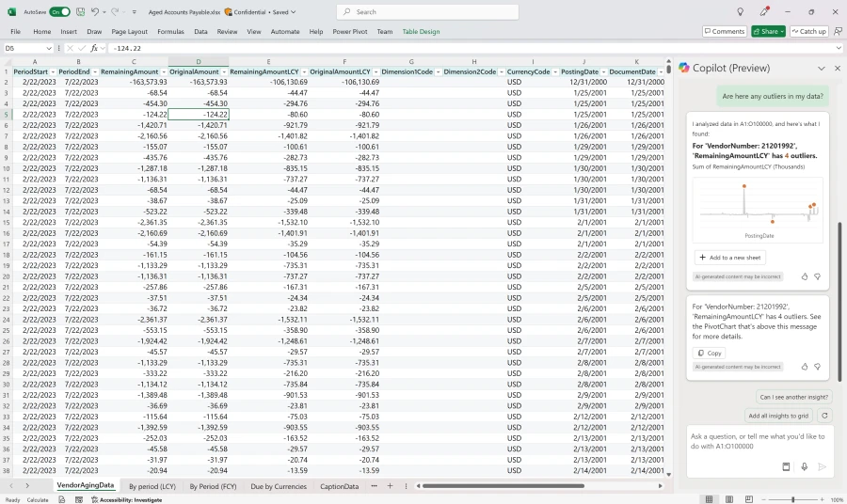Click the outlier PivotChart thumbnail
Screen dimensions: 847x504
pos(758,210)
